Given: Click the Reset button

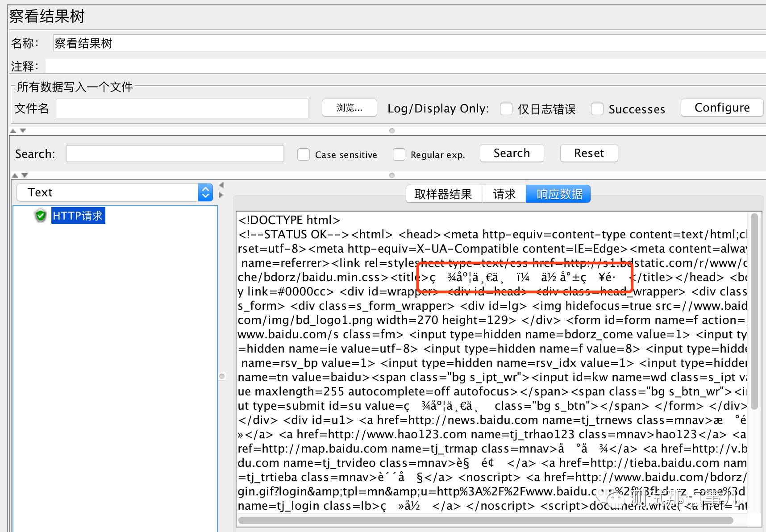Looking at the screenshot, I should coord(589,153).
